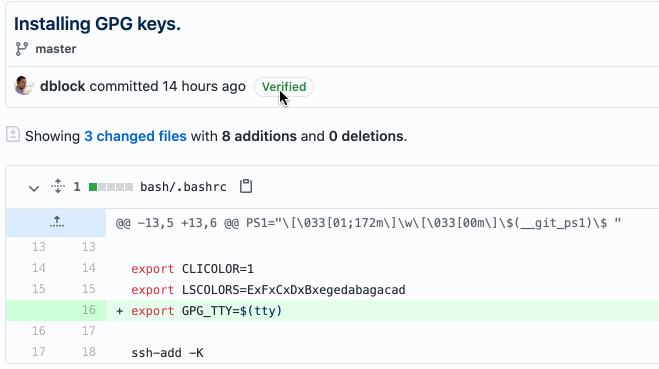Click the git branch icon beside master
Screen dimensions: 659x369
click(x=21, y=49)
